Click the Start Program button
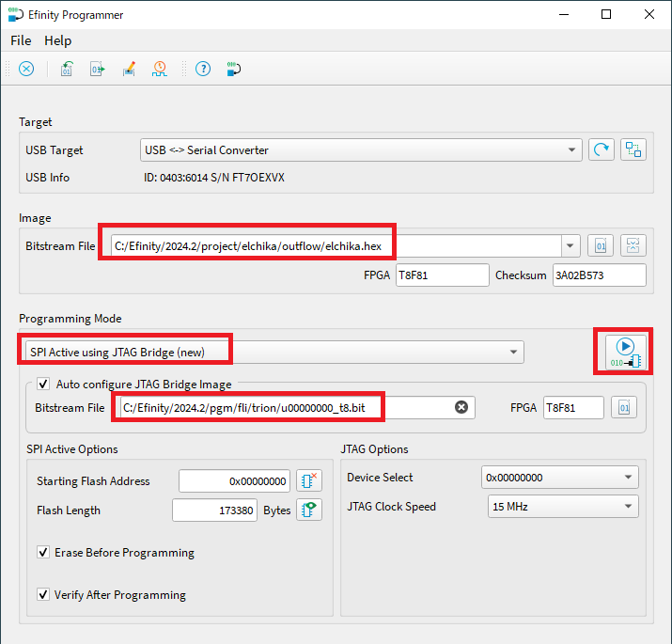 point(625,351)
